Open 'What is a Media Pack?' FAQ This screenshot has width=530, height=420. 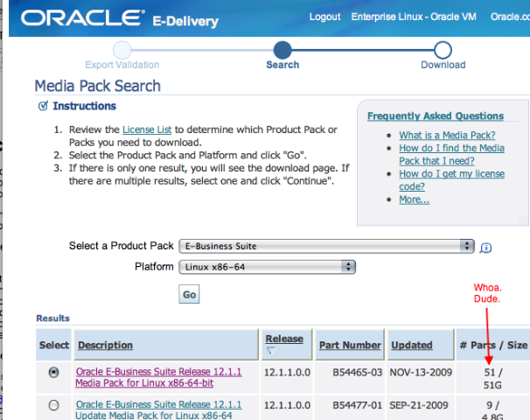(x=447, y=136)
